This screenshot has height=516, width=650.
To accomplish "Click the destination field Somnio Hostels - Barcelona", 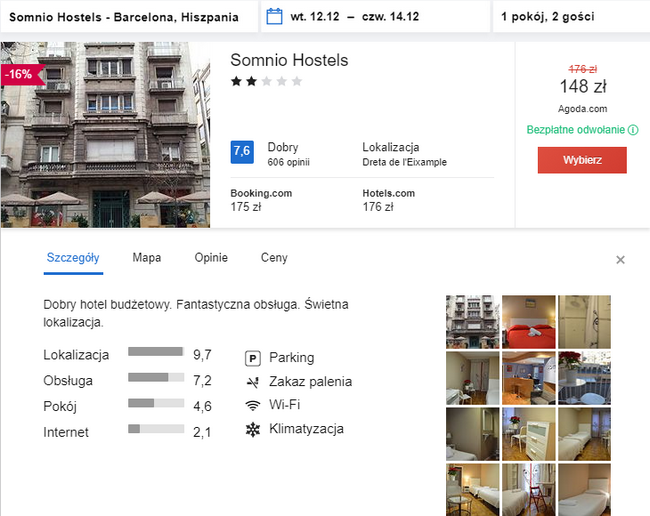I will (x=124, y=17).
